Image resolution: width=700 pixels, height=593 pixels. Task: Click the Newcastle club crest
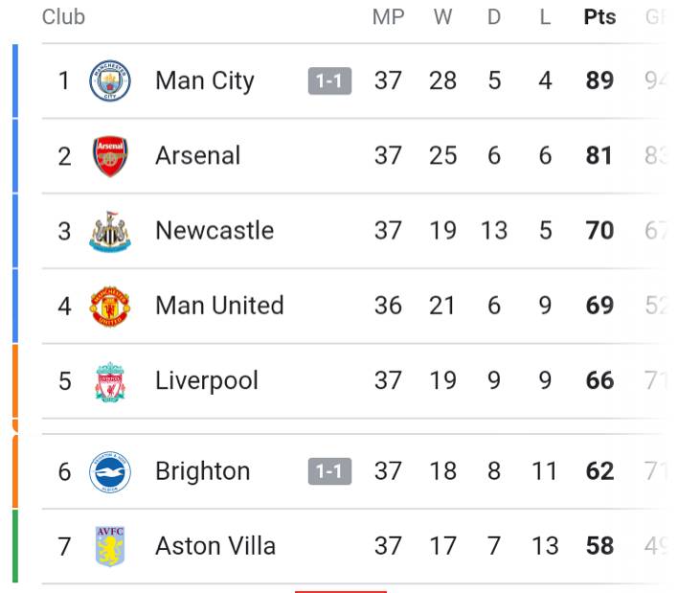(109, 231)
